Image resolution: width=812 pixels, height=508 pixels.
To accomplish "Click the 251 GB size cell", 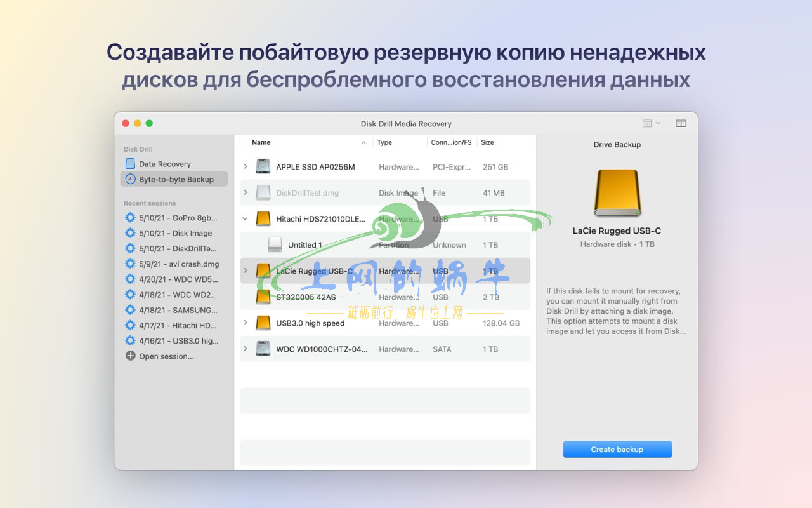I will (495, 167).
